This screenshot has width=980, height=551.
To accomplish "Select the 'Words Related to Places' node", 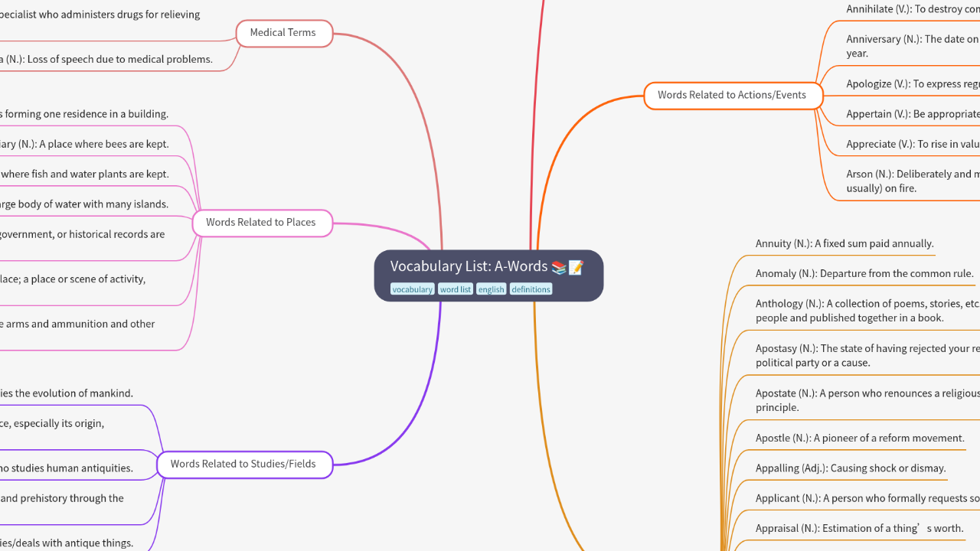I will pyautogui.click(x=261, y=223).
